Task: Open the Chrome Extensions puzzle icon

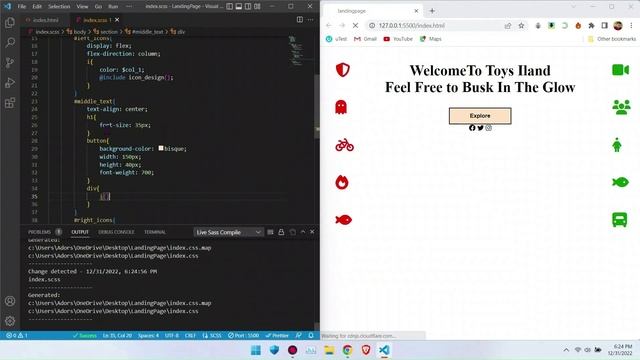Action: coord(591,25)
